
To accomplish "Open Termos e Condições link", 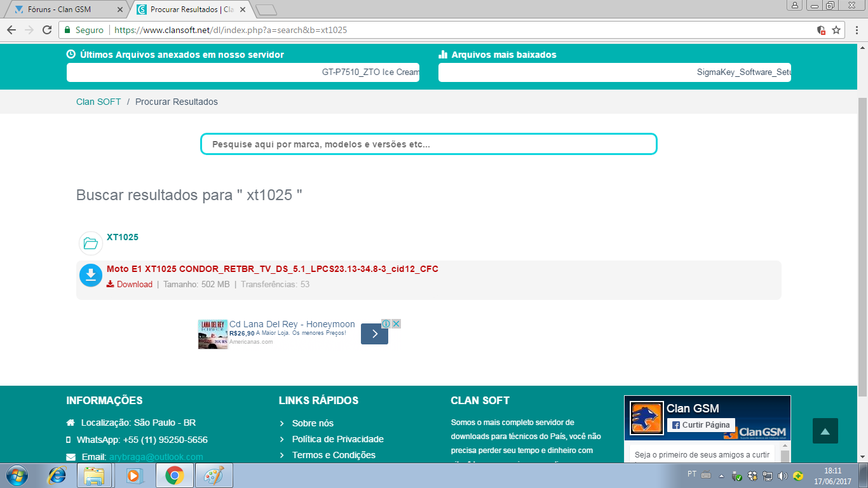I will [334, 455].
